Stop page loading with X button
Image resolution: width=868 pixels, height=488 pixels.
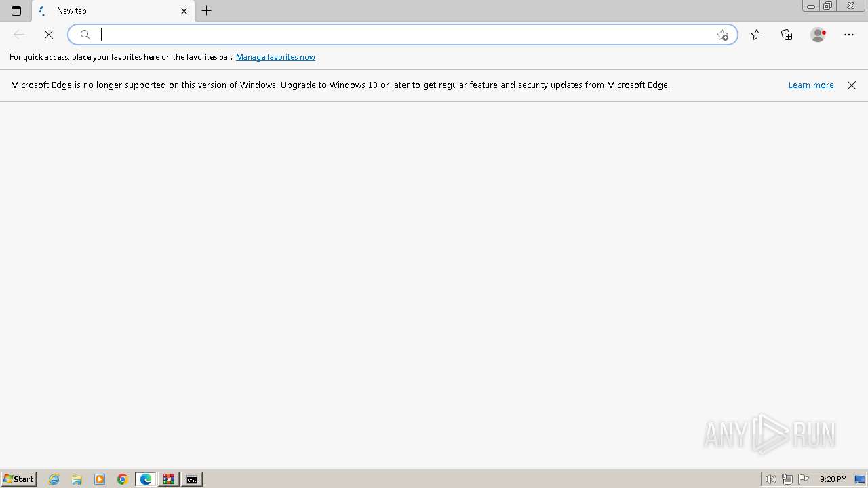tap(49, 35)
